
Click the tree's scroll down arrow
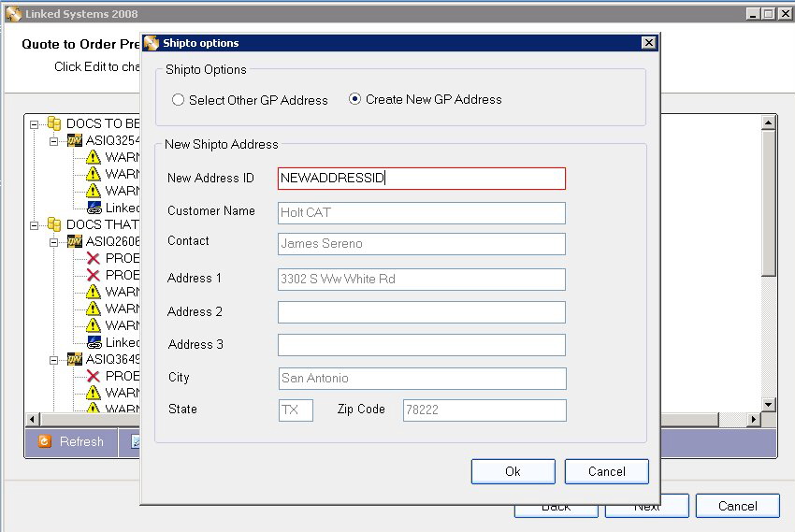(x=769, y=404)
